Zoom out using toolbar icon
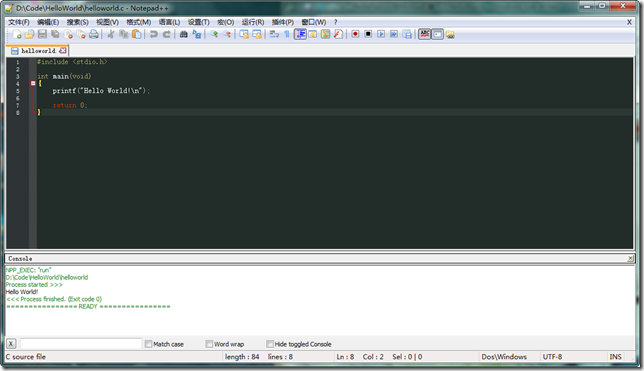Image resolution: width=644 pixels, height=371 pixels. [227, 35]
